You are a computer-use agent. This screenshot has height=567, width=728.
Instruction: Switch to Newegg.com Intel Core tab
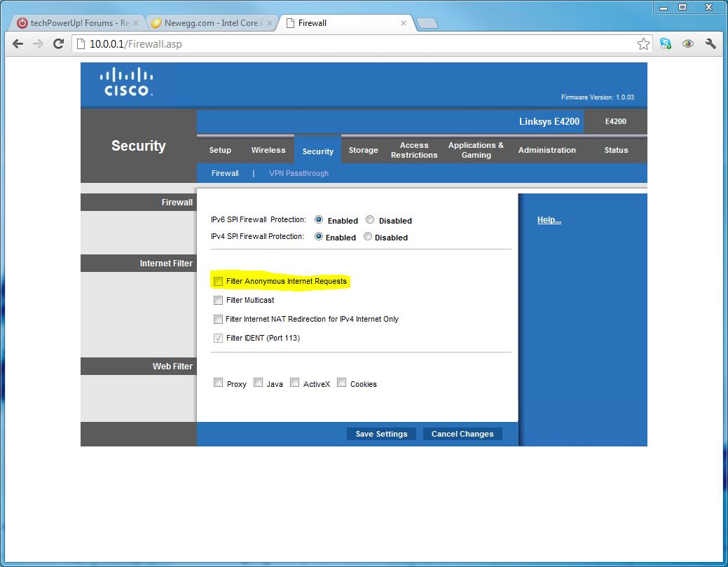[212, 22]
